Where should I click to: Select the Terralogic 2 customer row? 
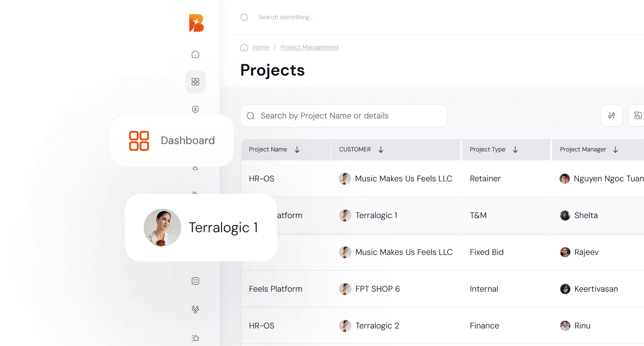(377, 326)
